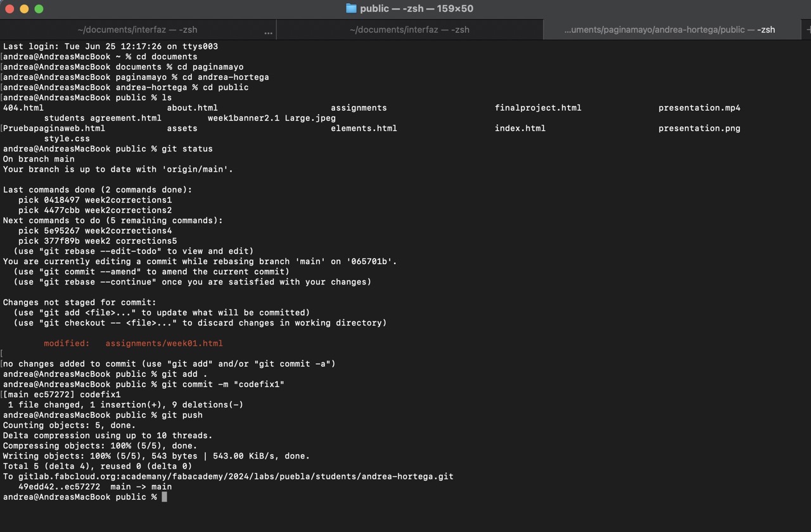Click 'pick 0418497 week2corrections1' line

coord(95,199)
